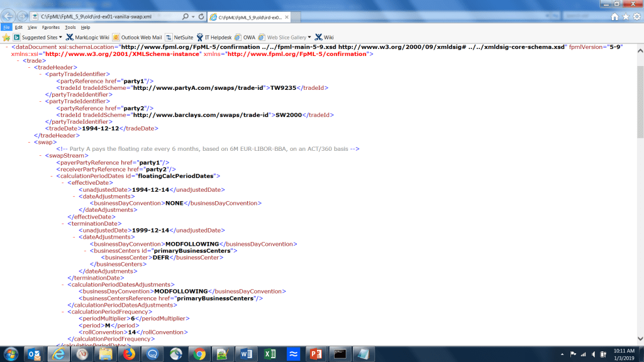Open the Home page icon
This screenshot has width=644, height=362.
(x=614, y=17)
